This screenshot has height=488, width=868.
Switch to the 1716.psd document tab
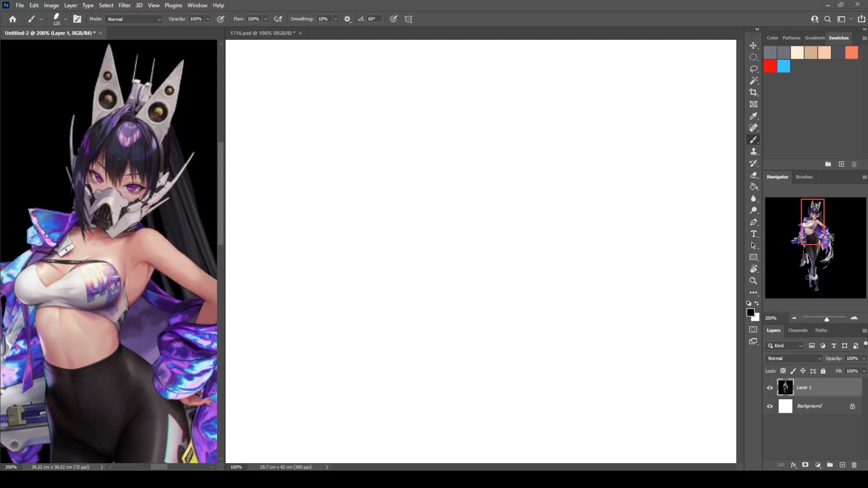click(262, 33)
